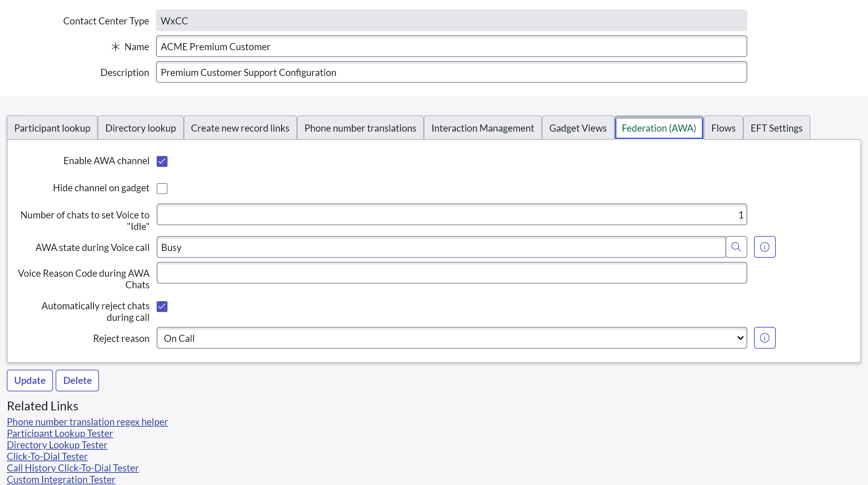Open the Flows tab
This screenshot has width=868, height=485.
click(x=723, y=128)
